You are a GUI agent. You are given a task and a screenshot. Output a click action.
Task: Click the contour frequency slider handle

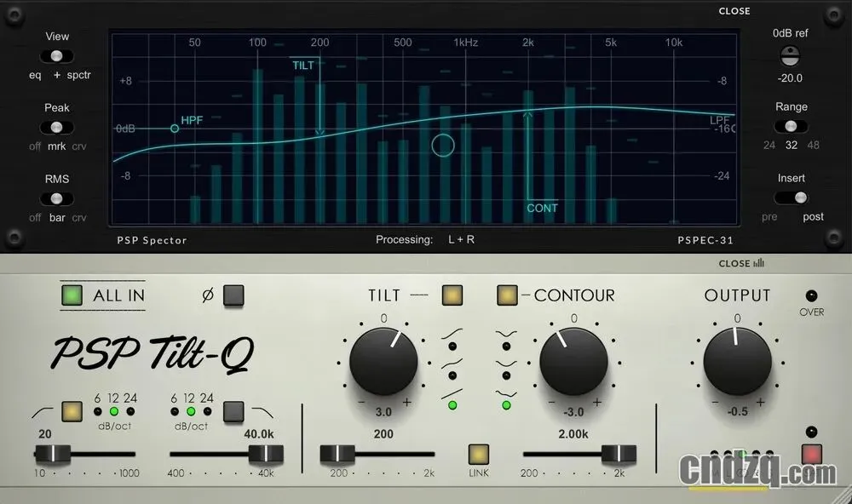619,454
